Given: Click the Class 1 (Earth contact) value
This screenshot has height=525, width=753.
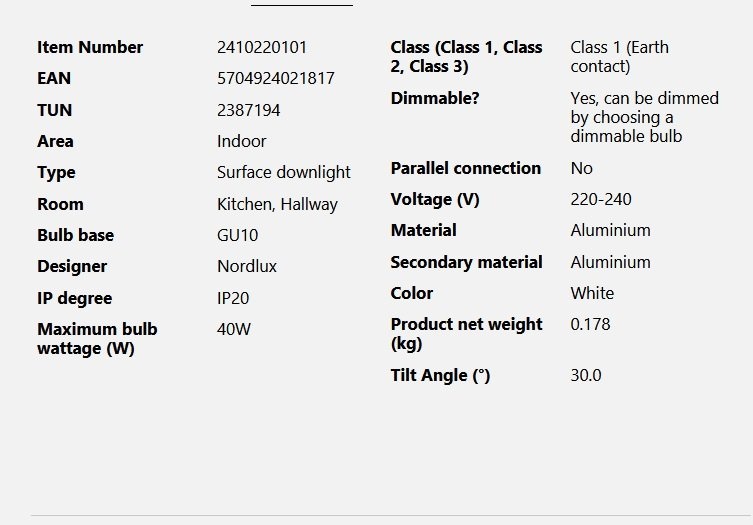Looking at the screenshot, I should 619,57.
